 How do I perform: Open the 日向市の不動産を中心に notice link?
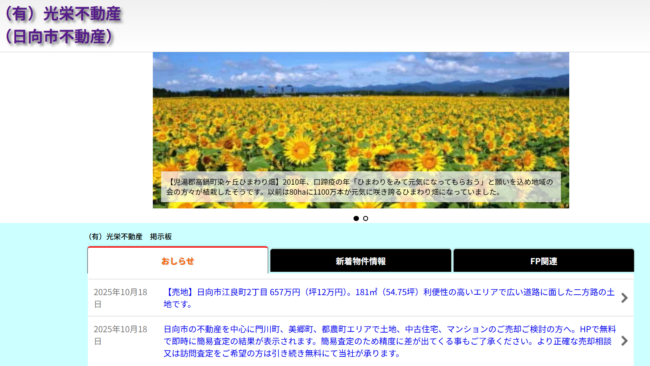coord(390,341)
